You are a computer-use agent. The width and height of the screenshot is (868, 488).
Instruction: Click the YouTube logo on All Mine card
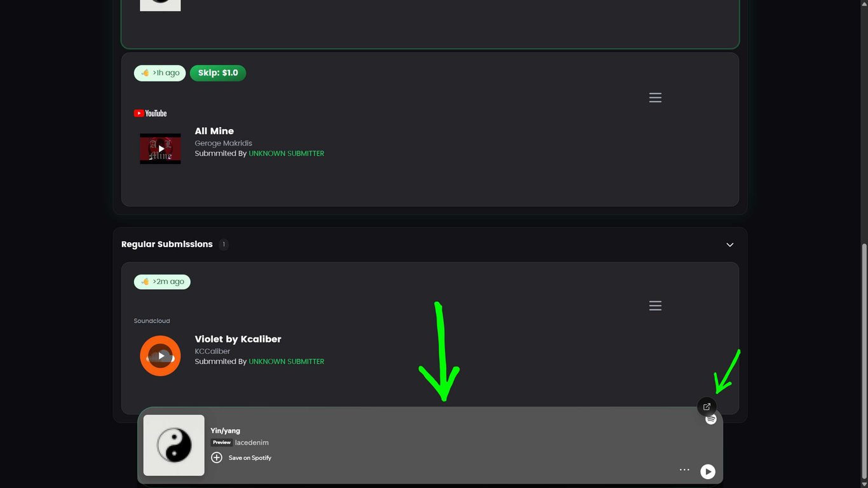(151, 113)
